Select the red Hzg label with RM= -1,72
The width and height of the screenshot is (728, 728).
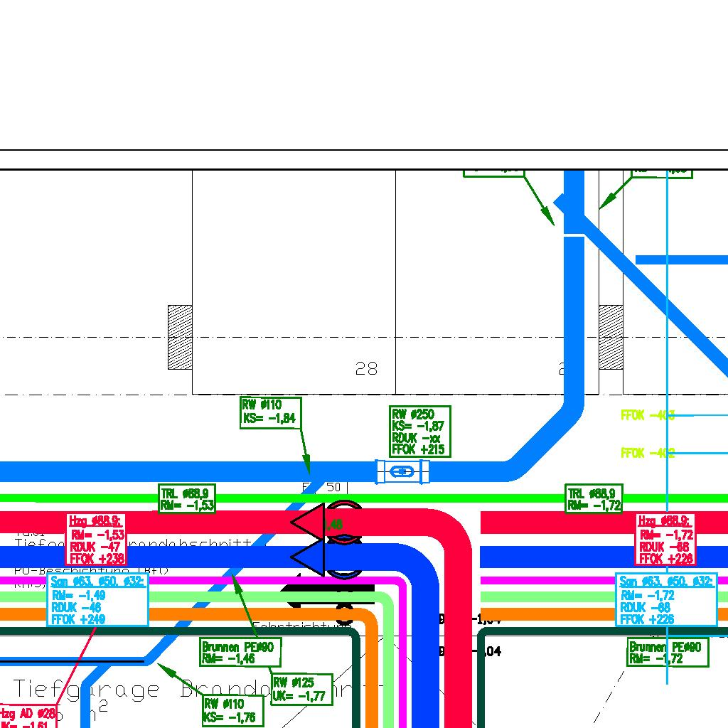665,540
